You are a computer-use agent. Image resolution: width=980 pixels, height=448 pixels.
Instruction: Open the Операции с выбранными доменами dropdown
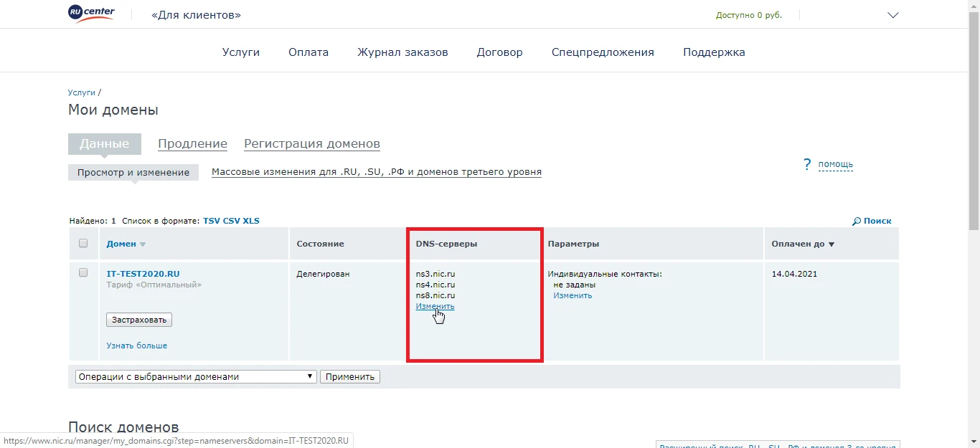pos(195,376)
